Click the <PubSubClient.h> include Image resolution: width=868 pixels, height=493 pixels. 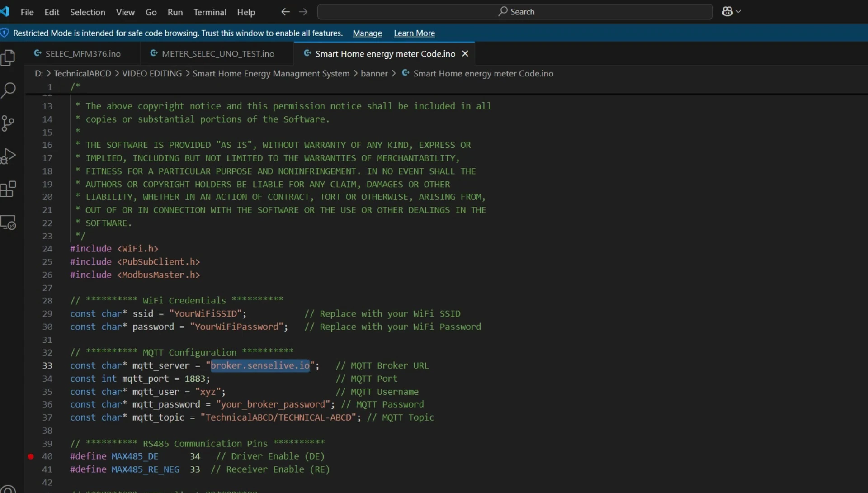click(159, 262)
